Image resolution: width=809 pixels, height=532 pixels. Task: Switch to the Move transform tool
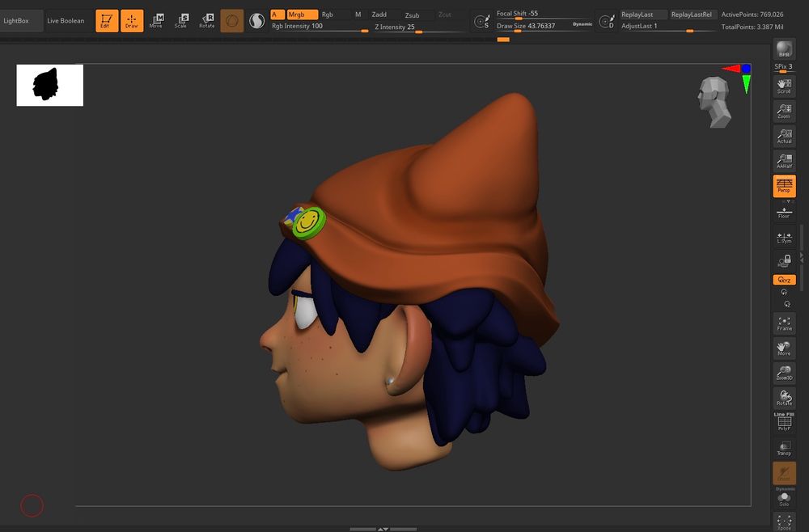156,21
